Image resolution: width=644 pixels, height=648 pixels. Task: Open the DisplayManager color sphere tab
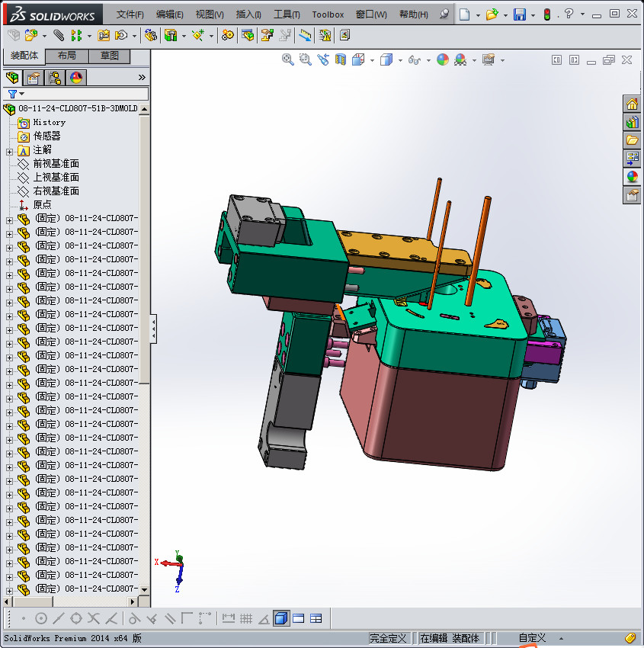(x=76, y=78)
